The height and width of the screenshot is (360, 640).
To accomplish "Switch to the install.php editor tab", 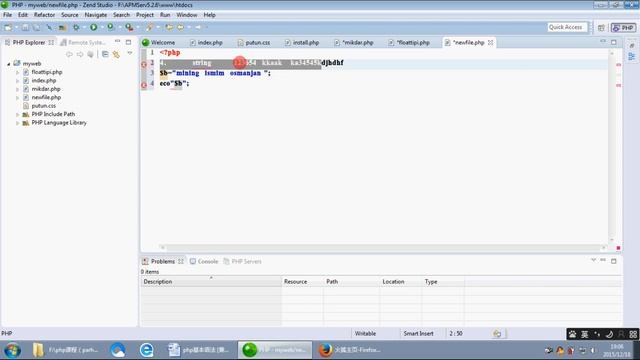I will [x=302, y=42].
